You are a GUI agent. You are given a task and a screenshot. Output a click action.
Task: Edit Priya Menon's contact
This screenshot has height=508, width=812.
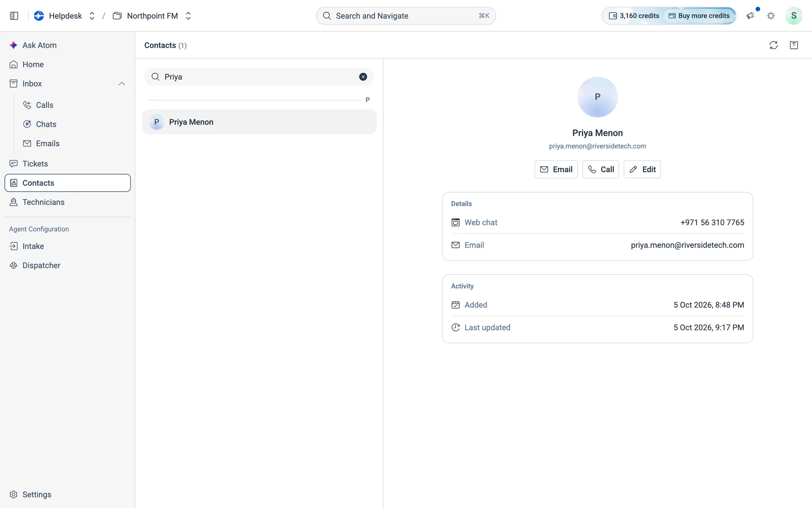click(x=642, y=169)
